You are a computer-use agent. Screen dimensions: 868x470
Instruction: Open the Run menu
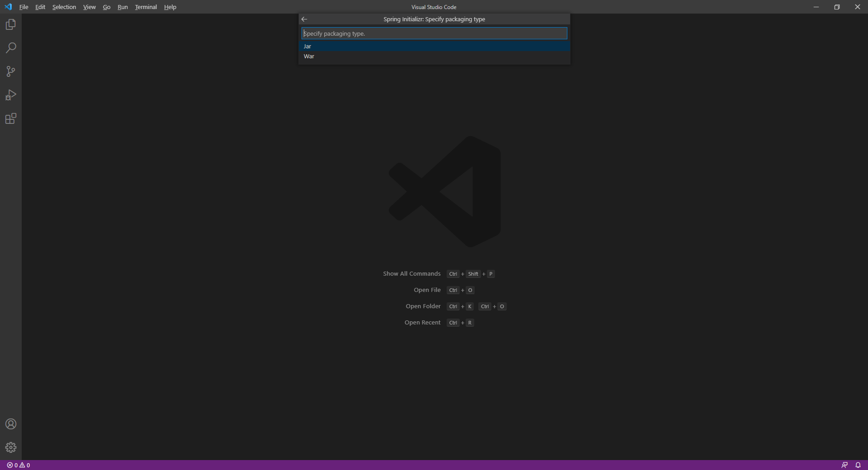coord(123,7)
